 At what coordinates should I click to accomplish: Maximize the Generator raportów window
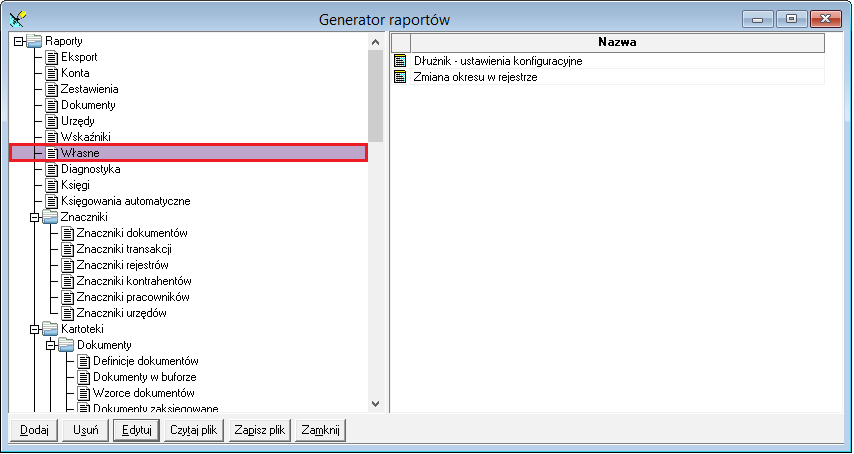coord(791,19)
